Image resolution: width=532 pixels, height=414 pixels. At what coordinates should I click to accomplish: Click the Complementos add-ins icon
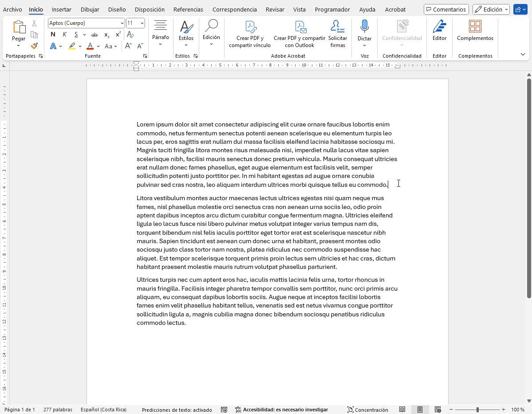(475, 27)
